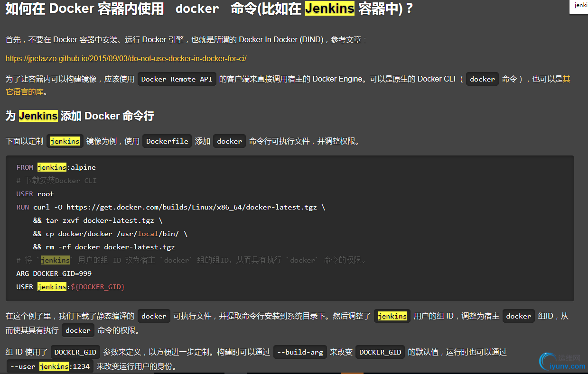Open the jpetazzo.github.io do-not-use-docker-in-docker link
The height and width of the screenshot is (374, 588).
(126, 59)
